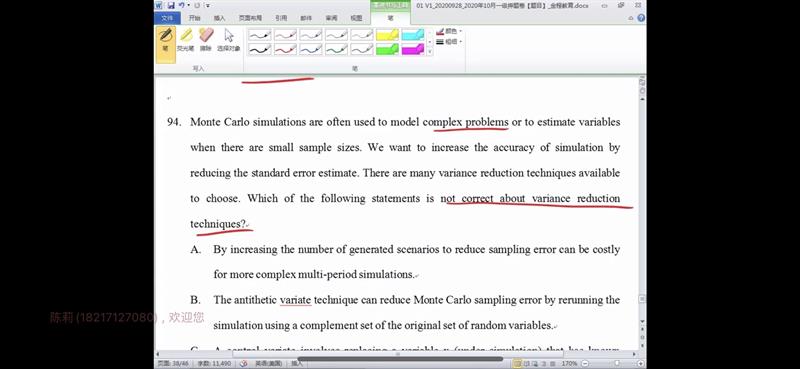Click the proofing errors icon in status bar
This screenshot has width=800, height=369.
click(x=244, y=364)
